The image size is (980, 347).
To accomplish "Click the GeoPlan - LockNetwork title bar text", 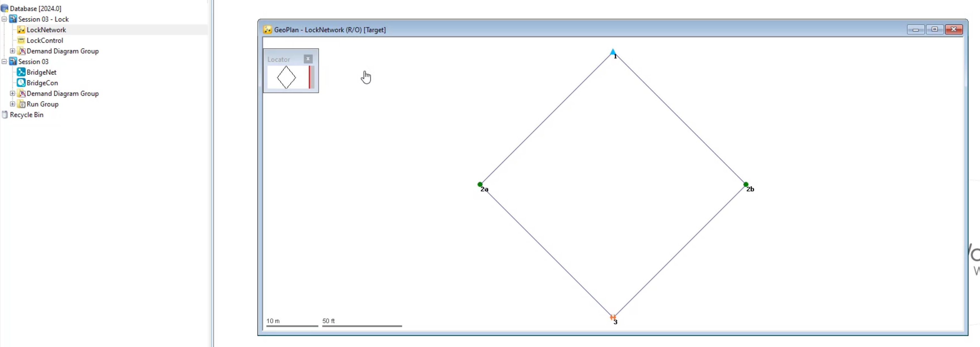I will click(330, 30).
